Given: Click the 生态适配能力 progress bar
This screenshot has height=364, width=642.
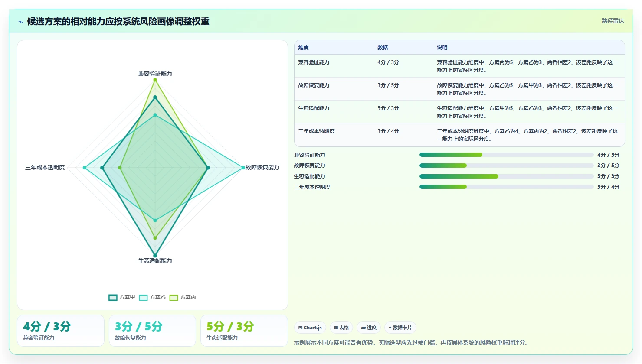Looking at the screenshot, I should pos(506,176).
